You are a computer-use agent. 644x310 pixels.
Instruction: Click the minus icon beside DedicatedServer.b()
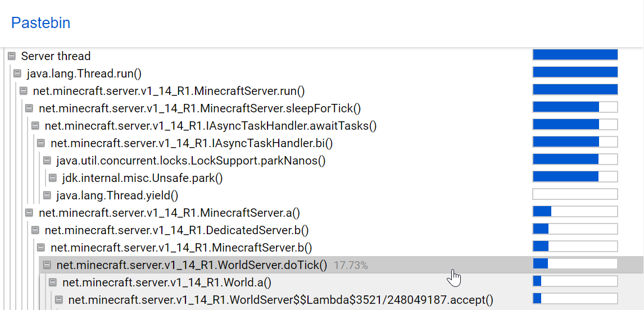pyautogui.click(x=35, y=230)
